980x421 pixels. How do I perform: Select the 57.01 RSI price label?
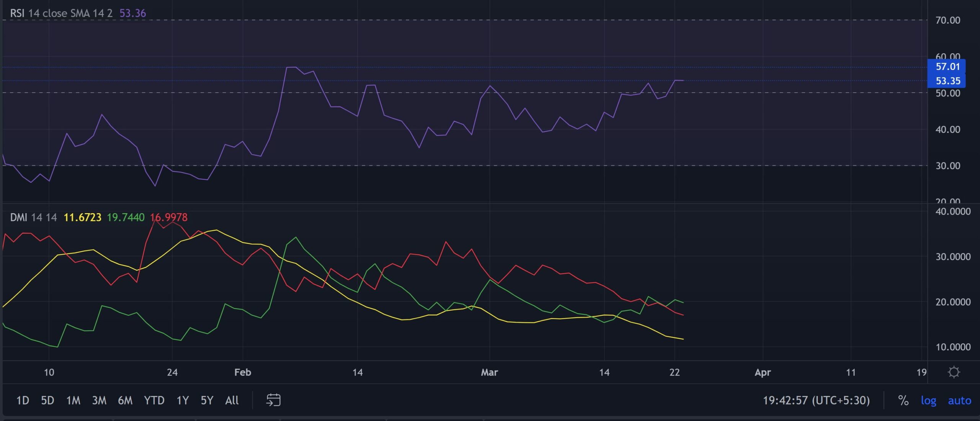947,67
